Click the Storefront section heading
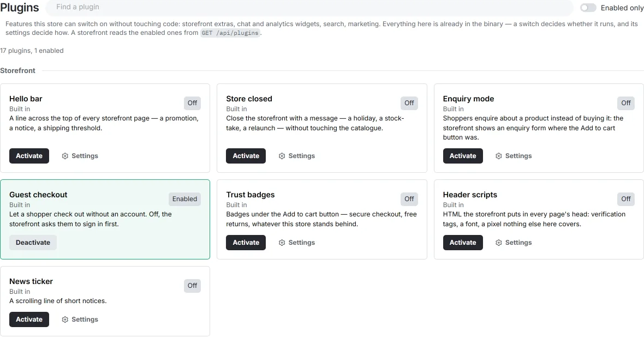Image resolution: width=644 pixels, height=338 pixels. (x=17, y=70)
